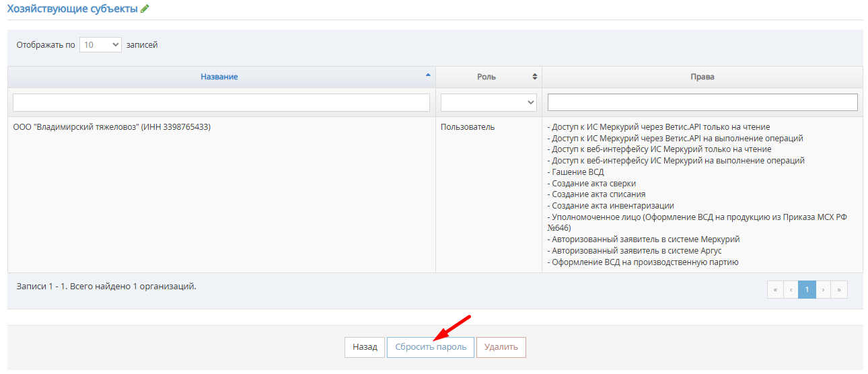Viewport: 868px width, 374px height.
Task: Click the pencil edit icon beside Хозяйствующие субъекты
Action: (145, 9)
